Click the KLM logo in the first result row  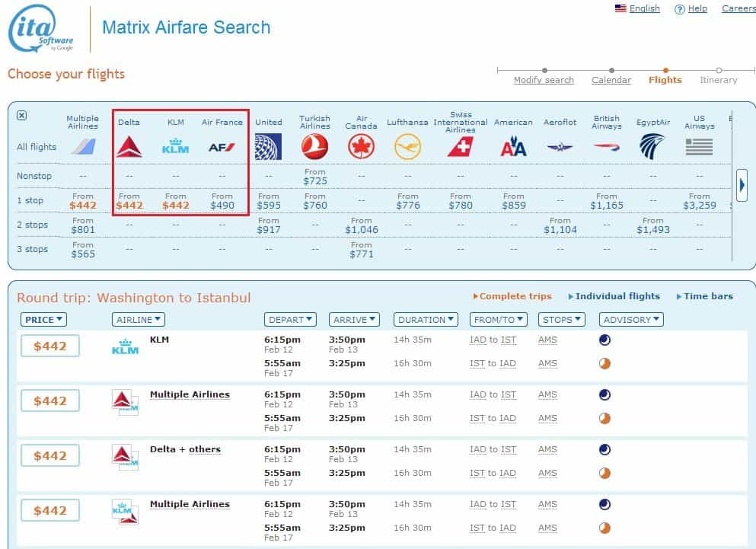click(x=125, y=347)
